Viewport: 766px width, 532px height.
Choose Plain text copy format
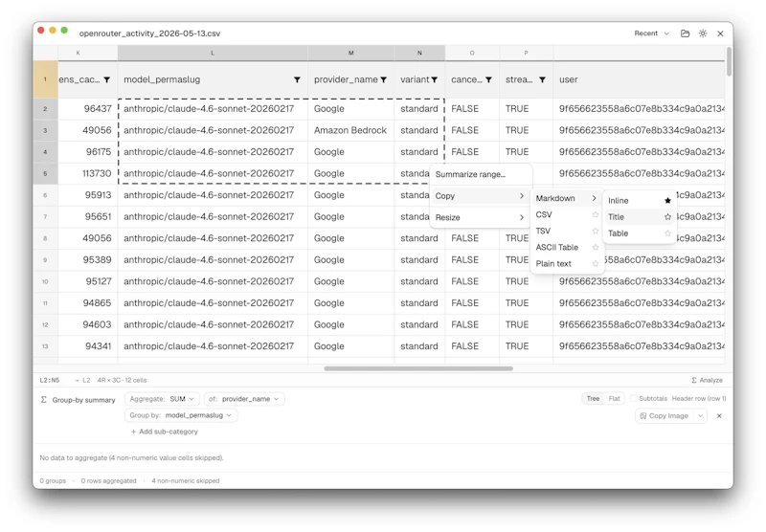coord(566,263)
